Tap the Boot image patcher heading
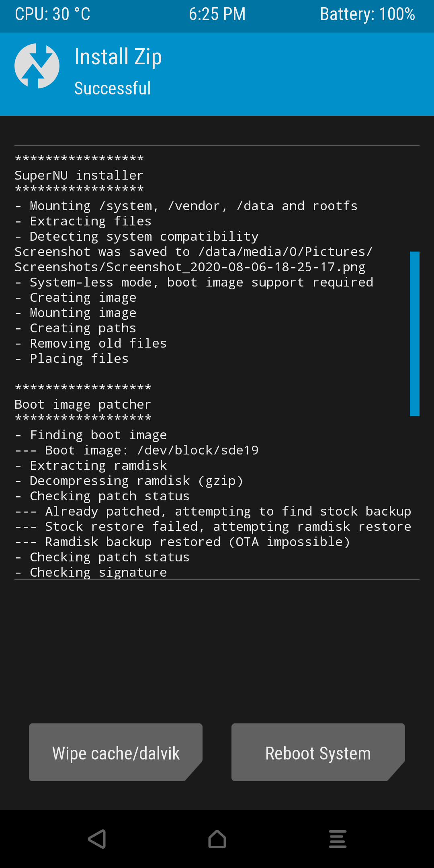434x868 pixels. tap(83, 404)
